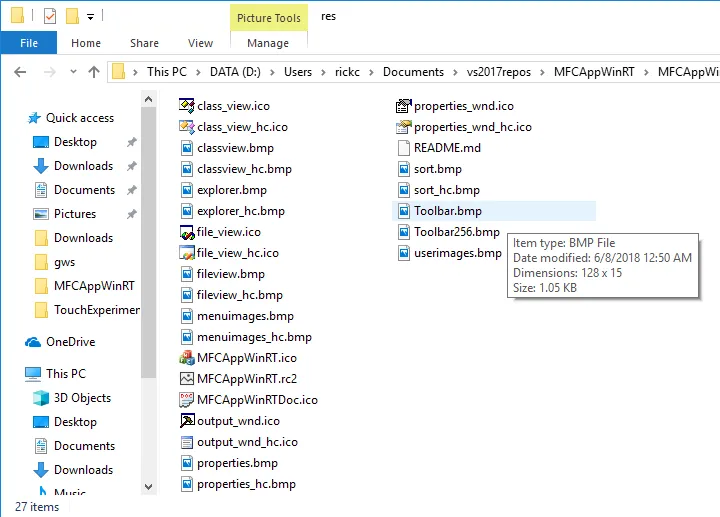The image size is (720, 517).
Task: Open Customize Quick Access Toolbar dropdown
Action: [x=90, y=17]
